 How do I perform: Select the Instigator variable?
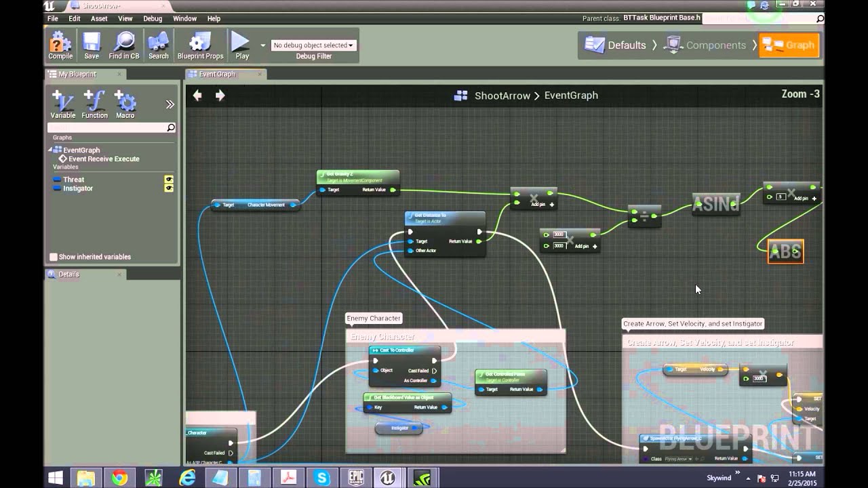click(x=77, y=188)
